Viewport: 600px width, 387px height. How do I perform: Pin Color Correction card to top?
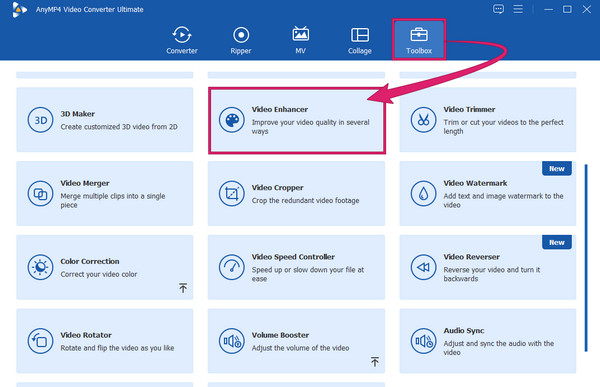click(x=183, y=288)
